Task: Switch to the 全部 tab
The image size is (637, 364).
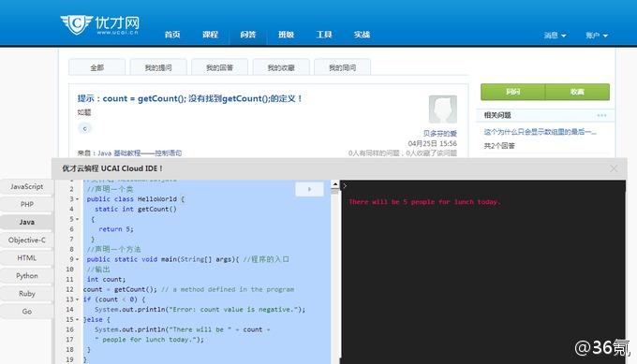Action: coord(97,67)
